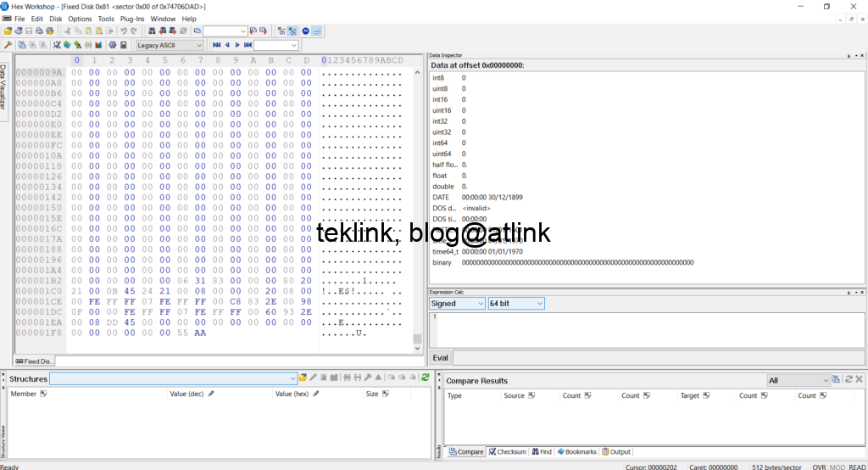The image size is (868, 470).
Task: Click the Goto icon next to the offset box
Action: click(x=197, y=31)
